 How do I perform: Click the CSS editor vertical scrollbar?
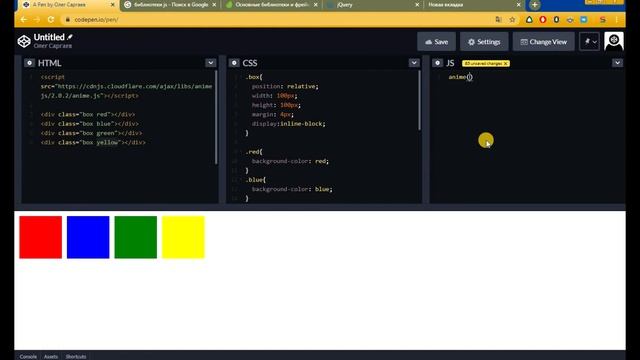pos(419,101)
